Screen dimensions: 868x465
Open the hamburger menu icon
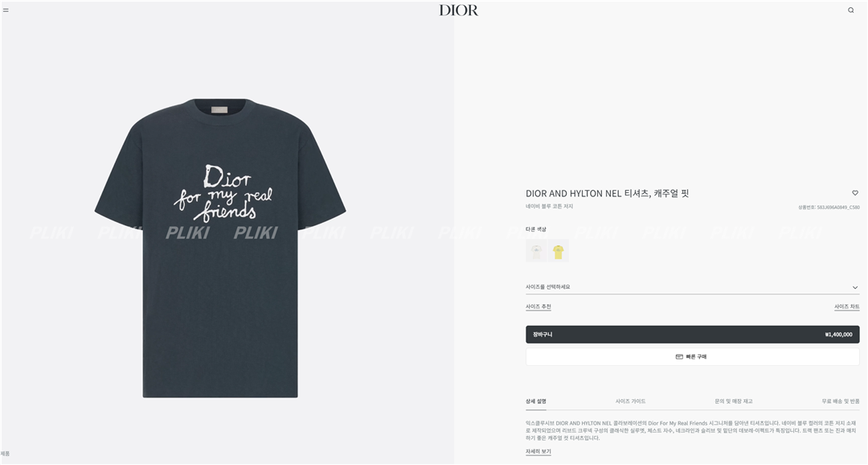(x=6, y=10)
